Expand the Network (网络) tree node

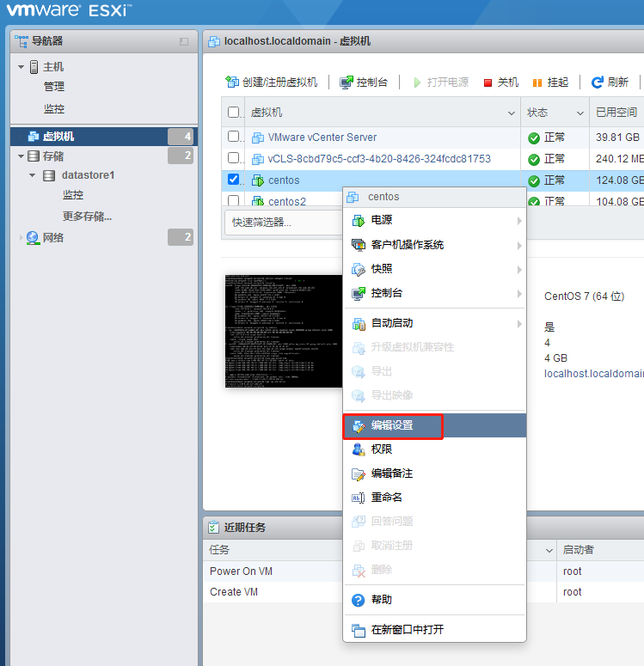point(21,238)
